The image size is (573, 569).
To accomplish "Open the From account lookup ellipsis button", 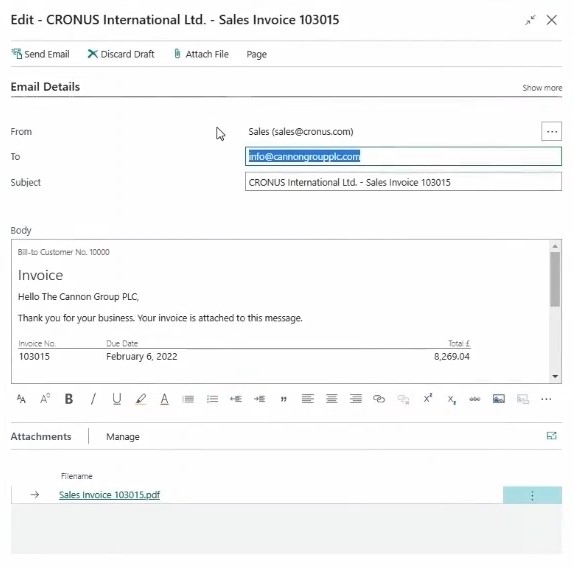I will click(551, 131).
